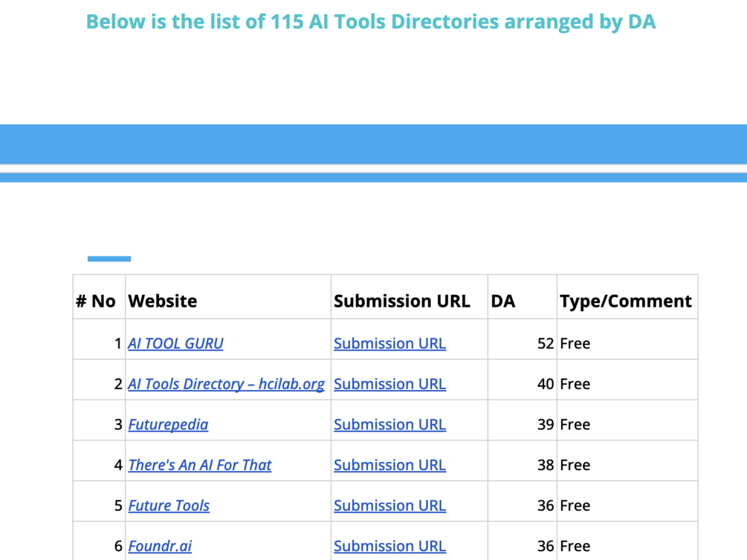Open Submission URL for AI TOOL GURU
Screen dimensions: 747x560
pos(389,343)
